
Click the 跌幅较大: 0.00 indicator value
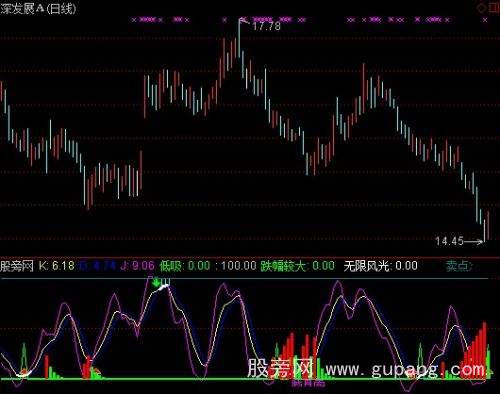click(297, 266)
